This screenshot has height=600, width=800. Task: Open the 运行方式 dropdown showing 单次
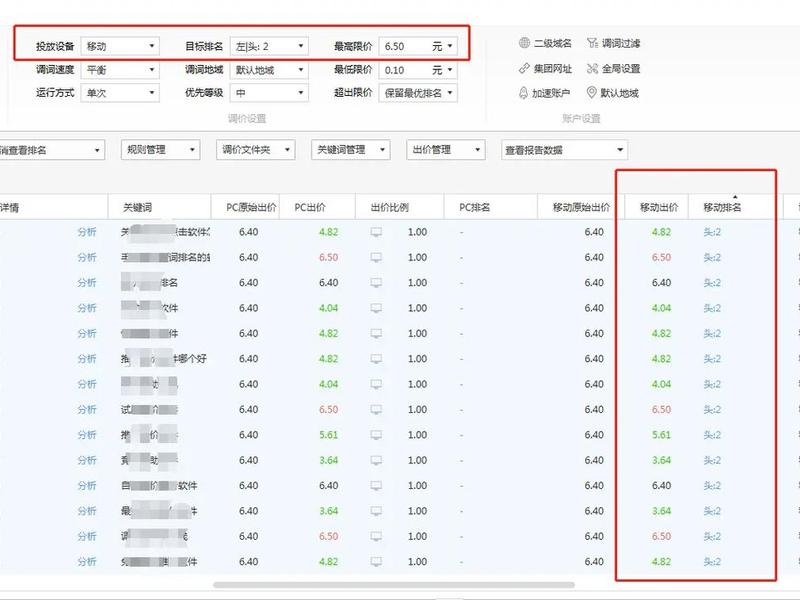click(x=120, y=93)
